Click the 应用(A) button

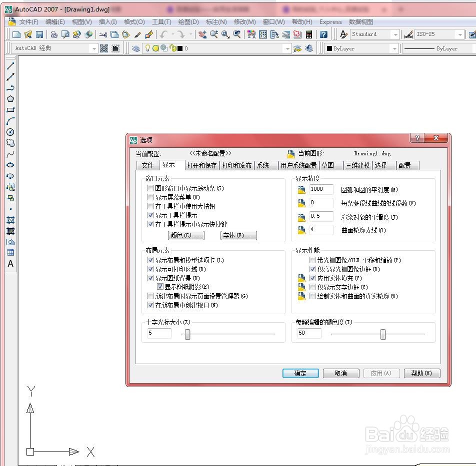click(x=381, y=373)
